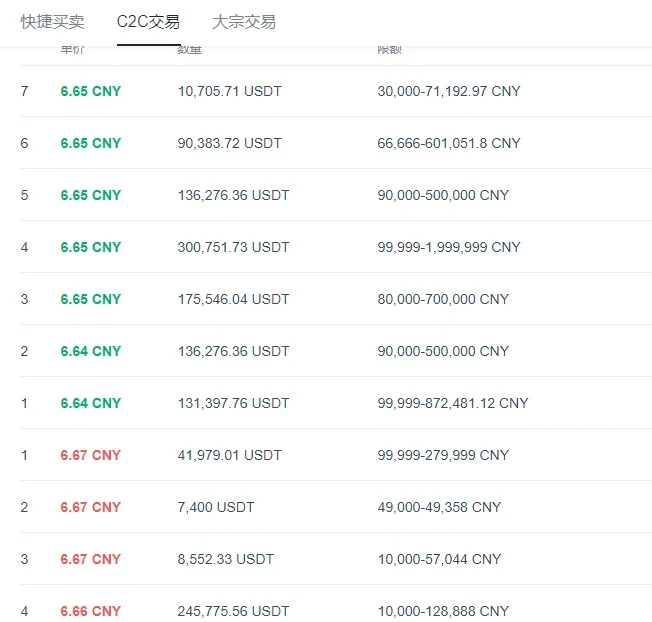Click the 99,999-872,481.12 CNY limit
Screen dimensions: 652x622
[453, 403]
